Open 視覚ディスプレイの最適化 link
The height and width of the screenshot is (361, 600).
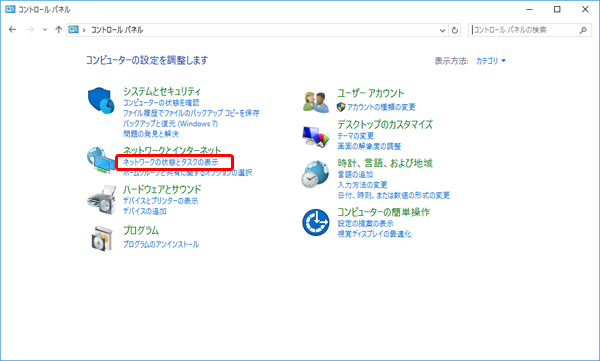point(374,234)
